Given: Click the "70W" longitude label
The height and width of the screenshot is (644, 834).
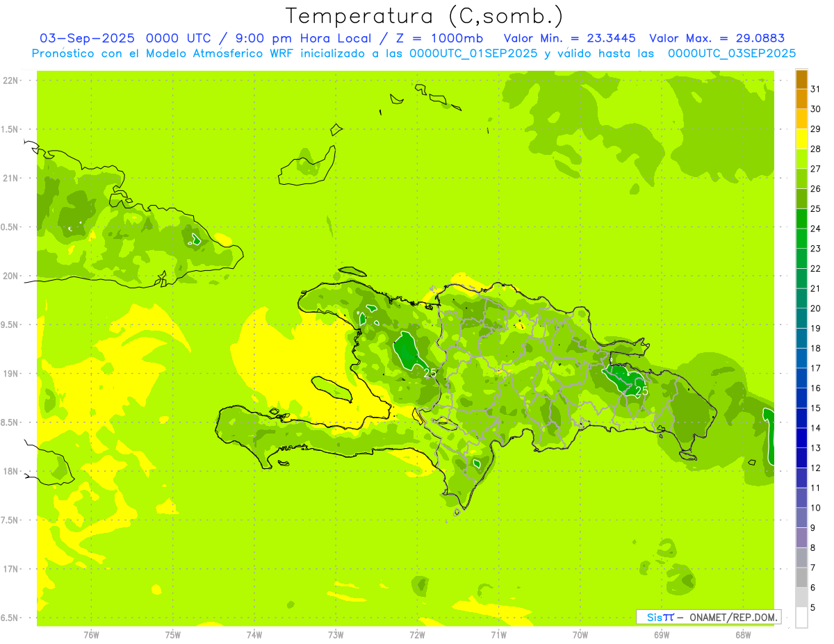Looking at the screenshot, I should coord(580,635).
